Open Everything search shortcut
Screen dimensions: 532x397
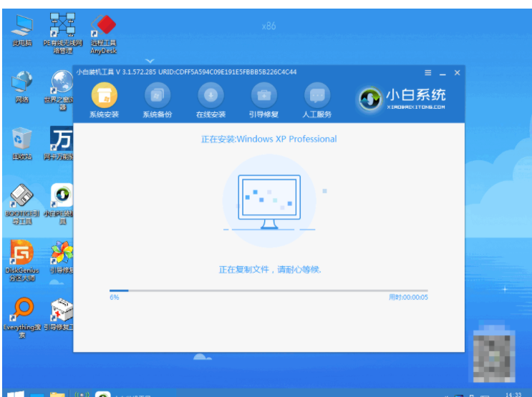(22, 311)
